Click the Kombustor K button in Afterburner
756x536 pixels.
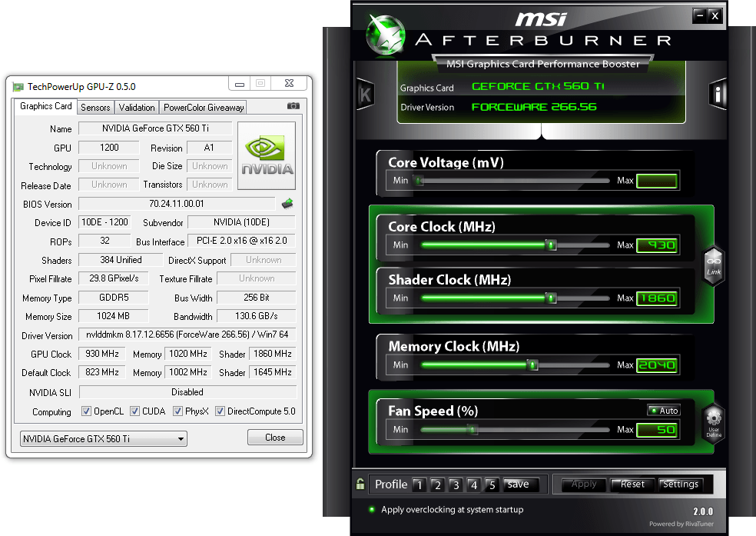pos(365,95)
